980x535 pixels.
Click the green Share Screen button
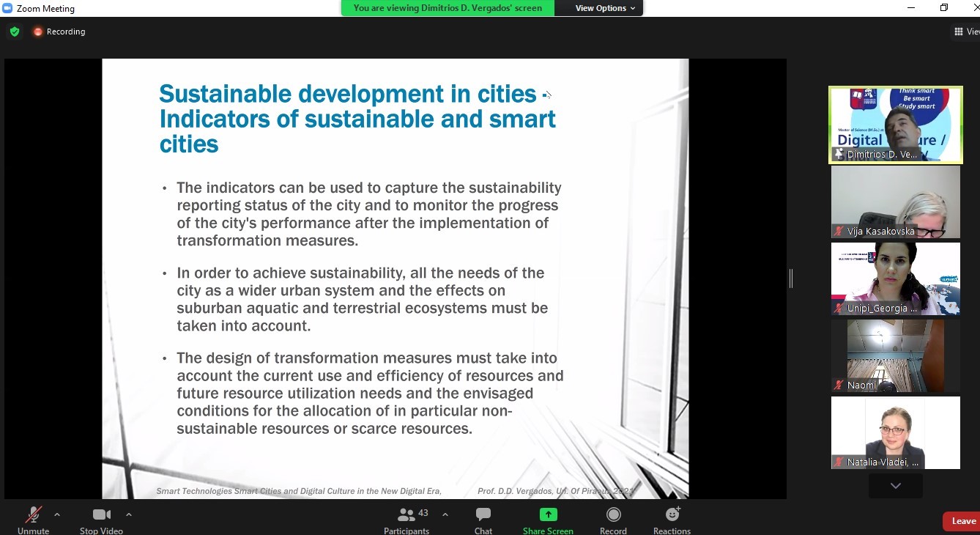click(x=548, y=520)
